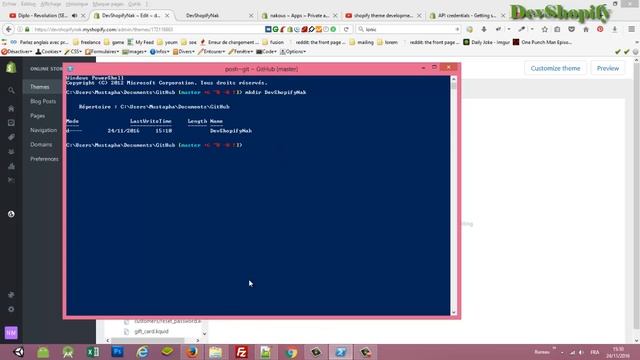Open the Cookies web developer dropdown

(48, 52)
